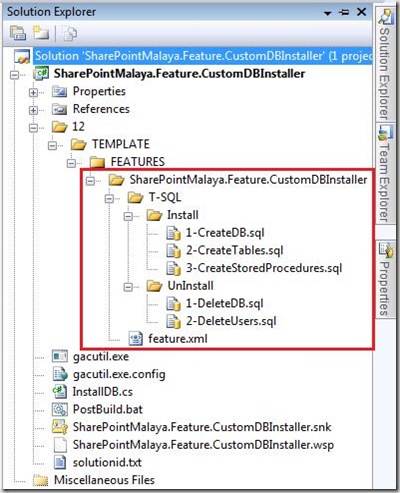Viewport: 400px width, 493px height.
Task: Click the View Code toolbar icon
Action: 70,34
